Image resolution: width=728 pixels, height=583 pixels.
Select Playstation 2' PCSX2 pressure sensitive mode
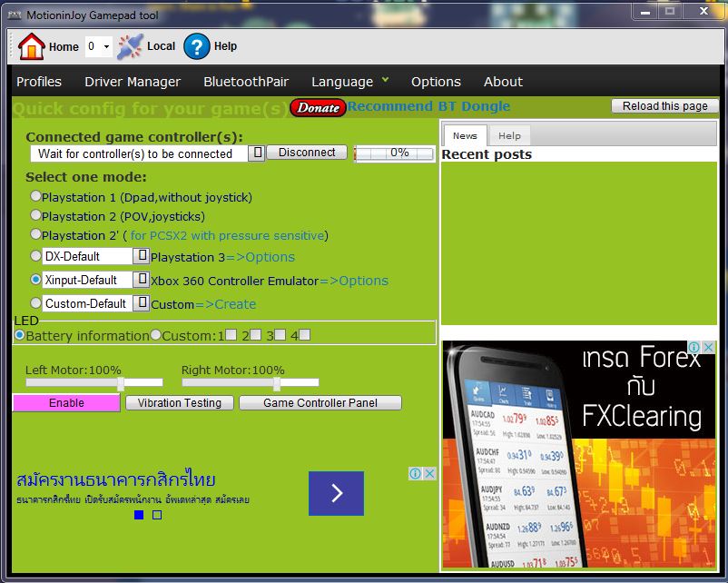coord(35,234)
